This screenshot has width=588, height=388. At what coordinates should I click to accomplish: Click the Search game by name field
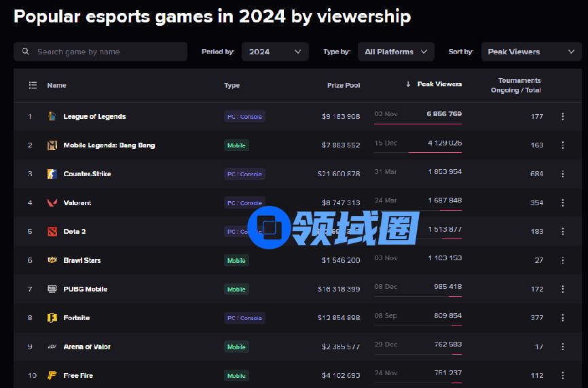[100, 52]
